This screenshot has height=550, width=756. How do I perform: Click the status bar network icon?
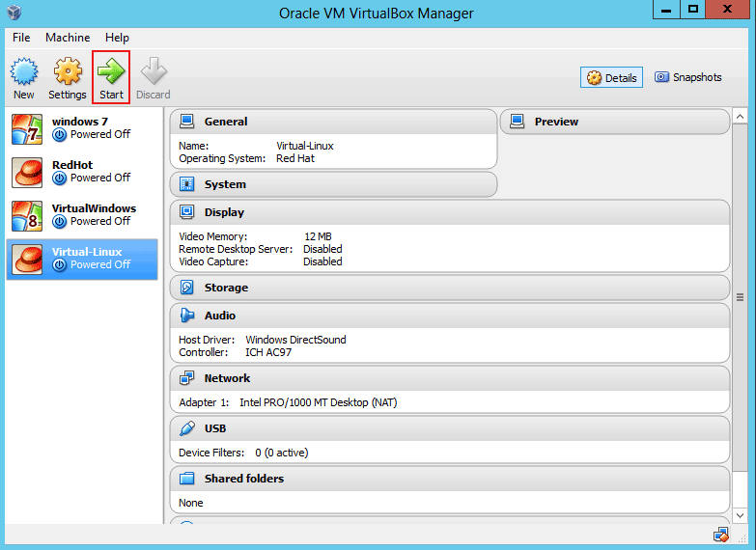pos(721,535)
